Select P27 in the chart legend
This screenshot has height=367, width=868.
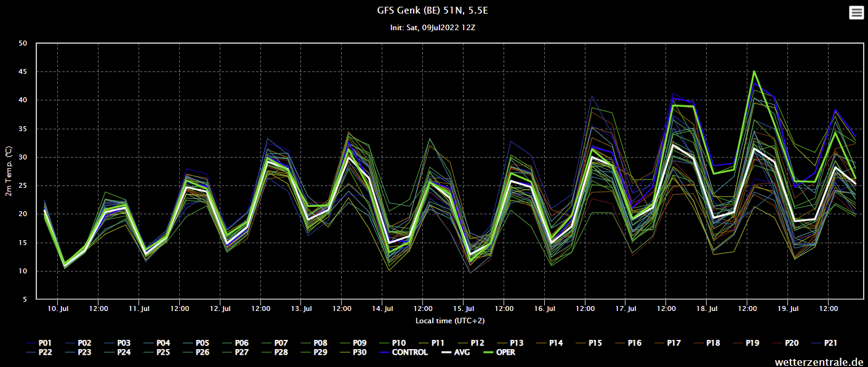(x=235, y=352)
